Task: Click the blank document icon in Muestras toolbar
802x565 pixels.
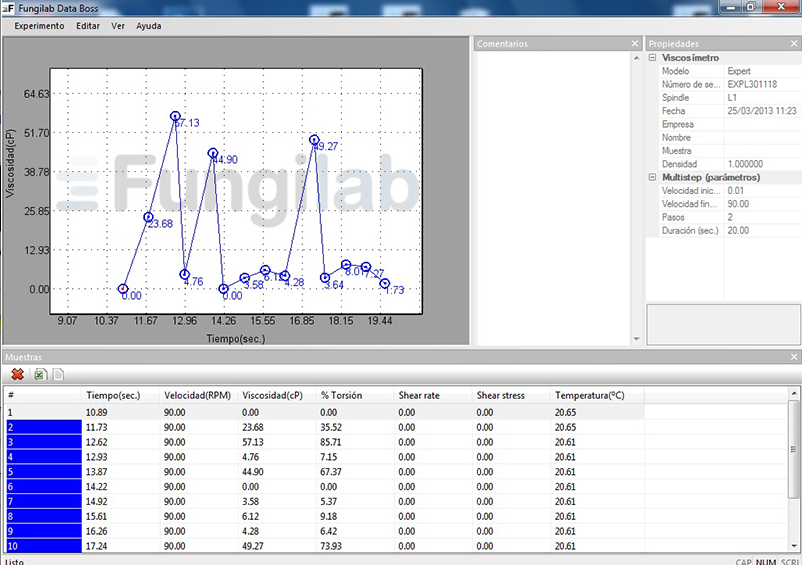Action: pyautogui.click(x=58, y=374)
